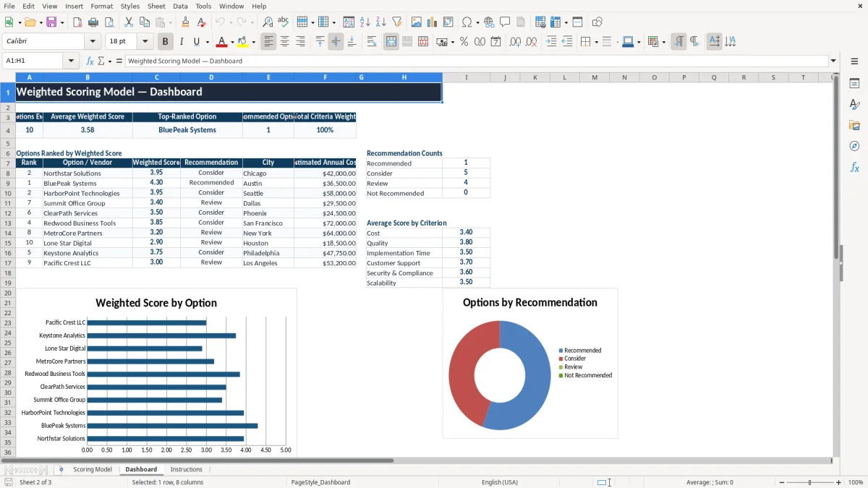Image resolution: width=868 pixels, height=488 pixels.
Task: Copy selection with Copy icon
Action: 145,22
